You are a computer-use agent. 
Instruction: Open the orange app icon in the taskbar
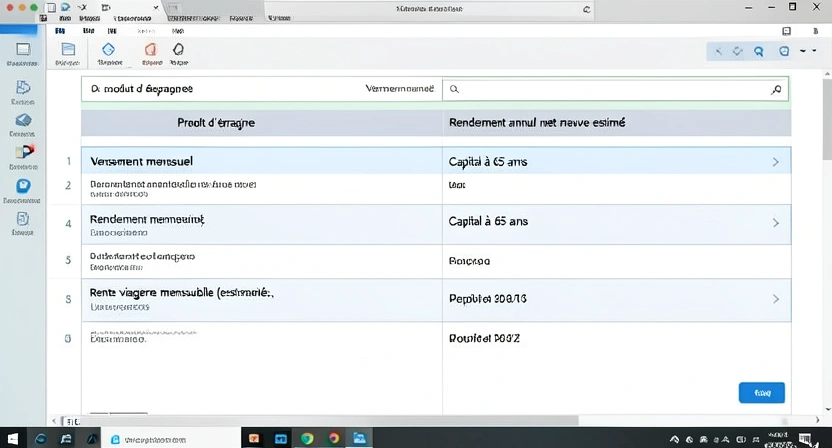tap(254, 438)
